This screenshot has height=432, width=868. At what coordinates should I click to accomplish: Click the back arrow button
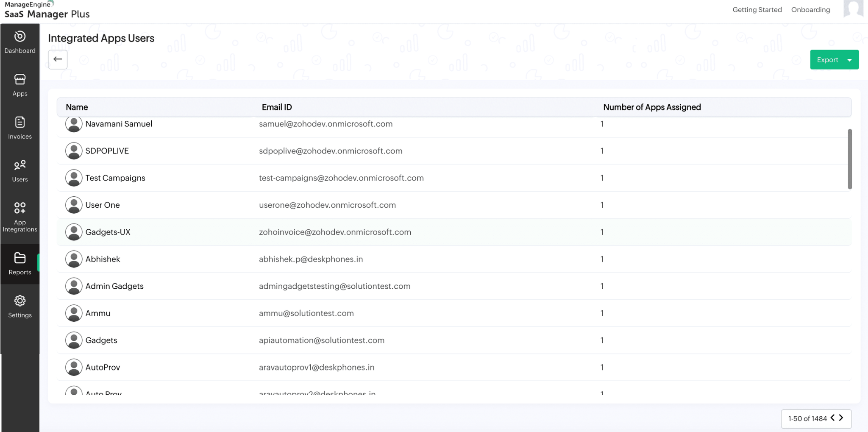pos(58,59)
